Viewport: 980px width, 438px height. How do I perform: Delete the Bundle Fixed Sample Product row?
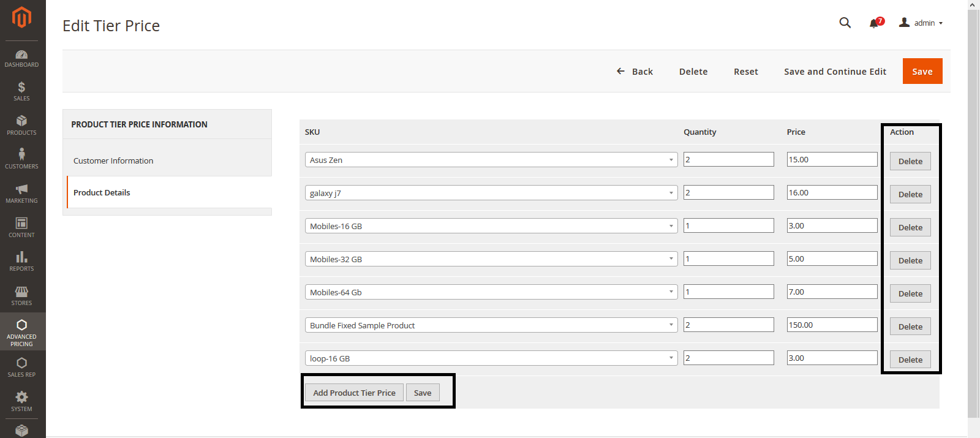(x=910, y=327)
